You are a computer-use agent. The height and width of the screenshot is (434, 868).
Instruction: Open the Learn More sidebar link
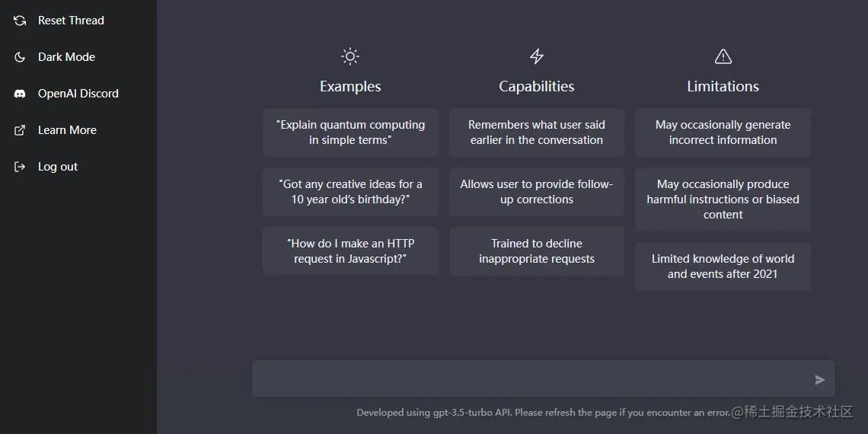click(67, 130)
